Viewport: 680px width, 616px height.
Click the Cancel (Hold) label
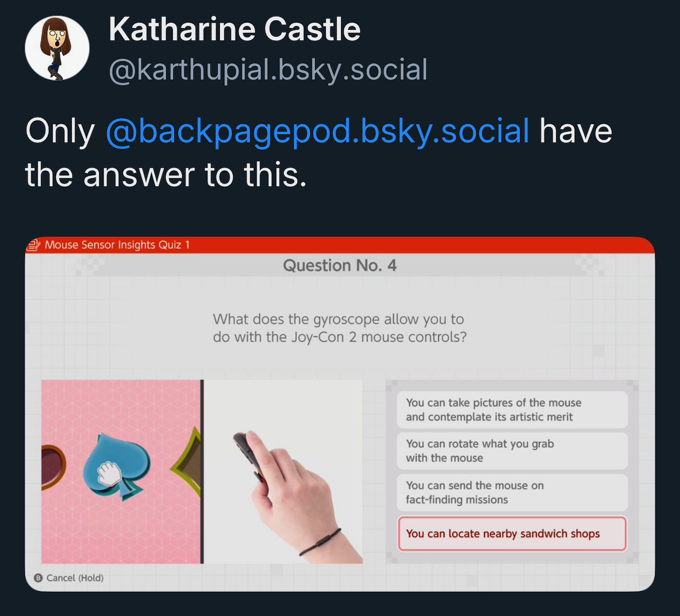click(75, 578)
